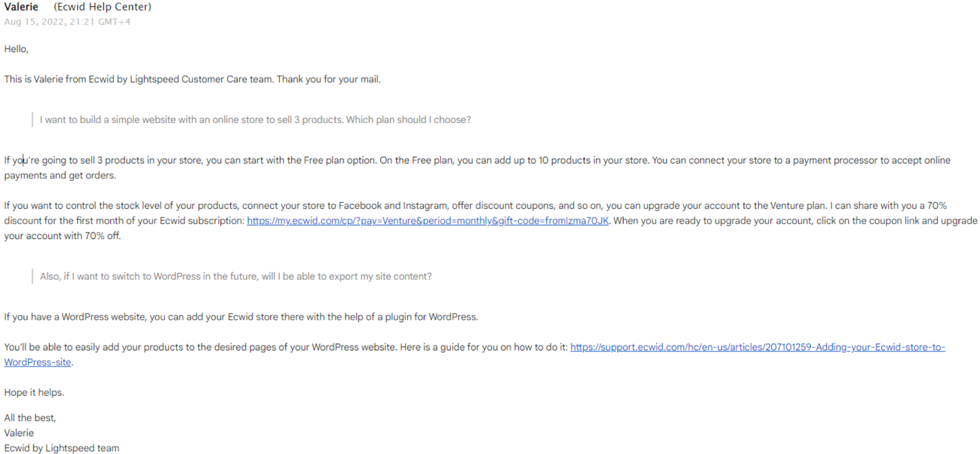This screenshot has width=980, height=454.
Task: Click the quoted WordPress export question
Action: [236, 276]
